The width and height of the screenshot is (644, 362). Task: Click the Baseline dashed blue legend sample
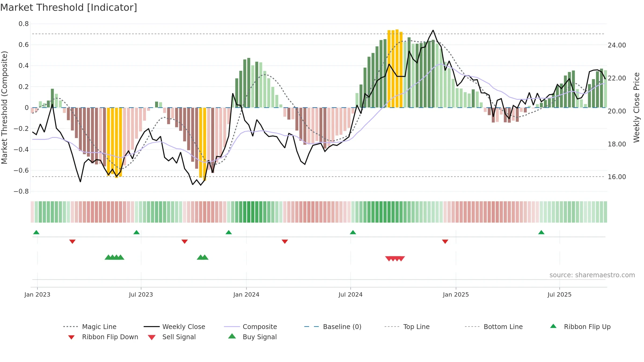click(x=312, y=327)
